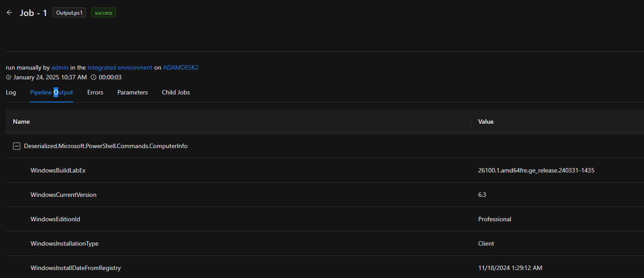This screenshot has width=644, height=278.
Task: Switch to the Log tab
Action: click(11, 92)
